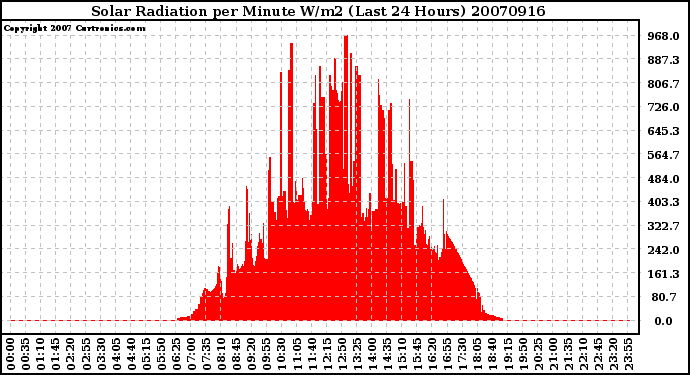Click the chart title text
Screen dimensions: 690x375
(318, 11)
